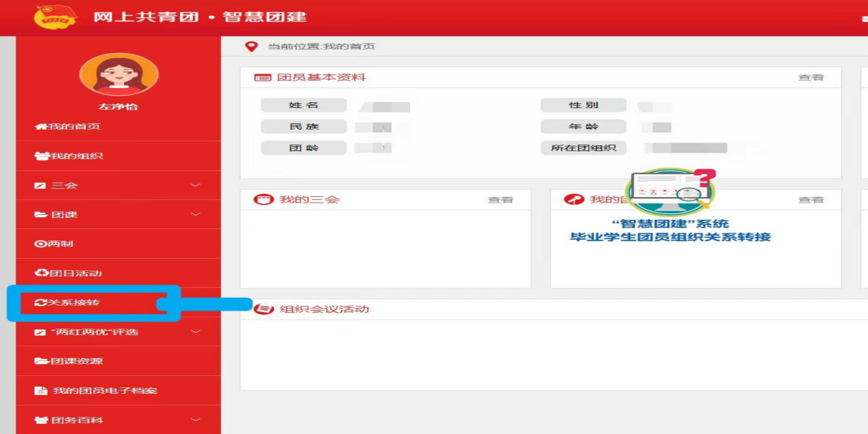Click the 组织会议活动 panel heading icon
The image size is (868, 434).
[265, 309]
